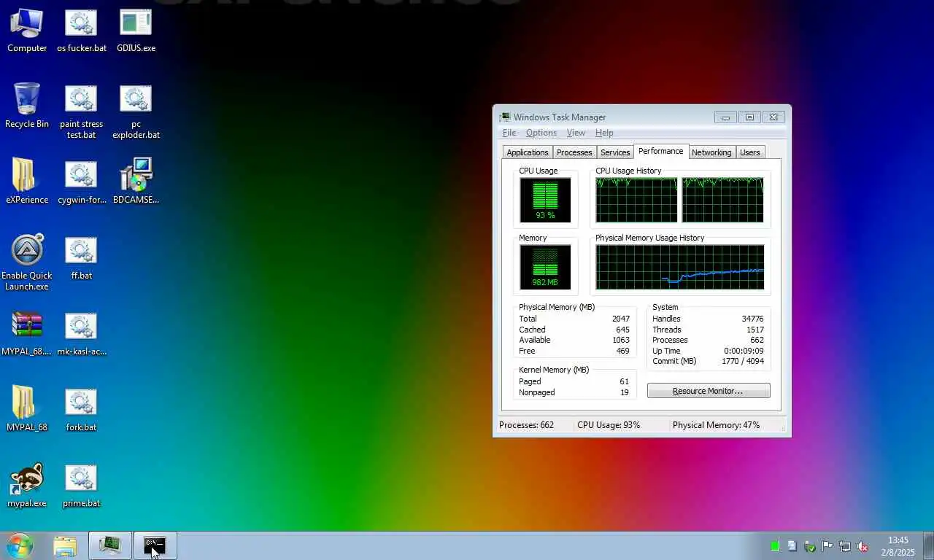This screenshot has width=934, height=560.
Task: Select 'Enable Quick Launch.exe' icon
Action: (27, 263)
